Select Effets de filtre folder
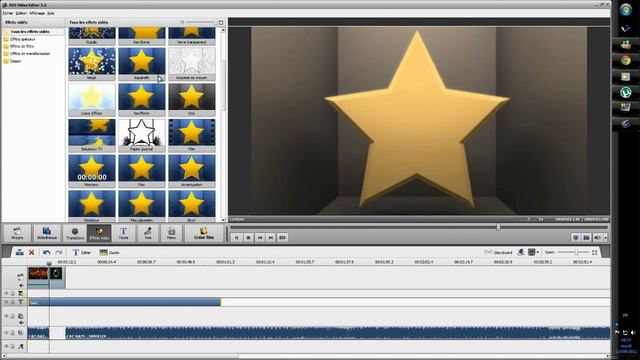The image size is (640, 360). point(22,47)
